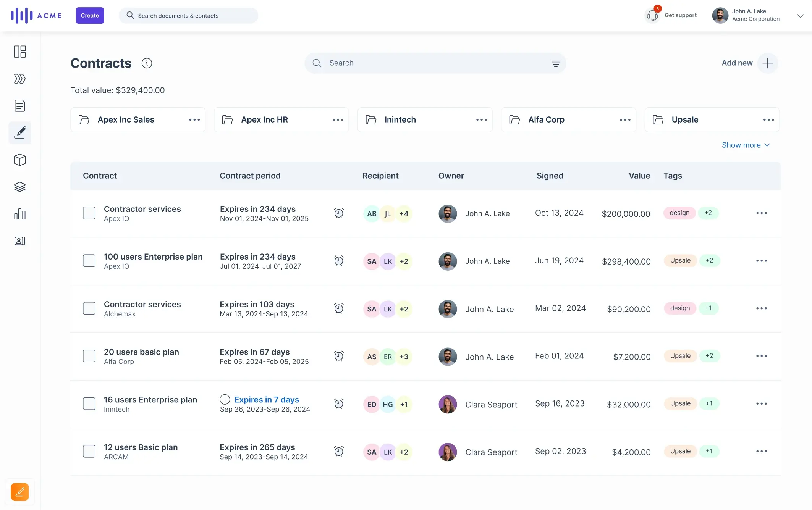The width and height of the screenshot is (812, 510).
Task: Click Add new contract button
Action: click(767, 63)
